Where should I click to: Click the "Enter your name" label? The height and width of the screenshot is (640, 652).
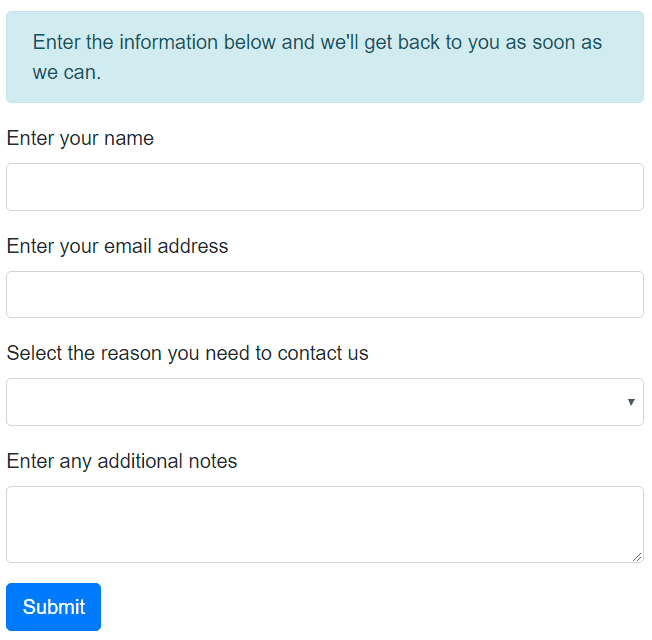pos(80,138)
